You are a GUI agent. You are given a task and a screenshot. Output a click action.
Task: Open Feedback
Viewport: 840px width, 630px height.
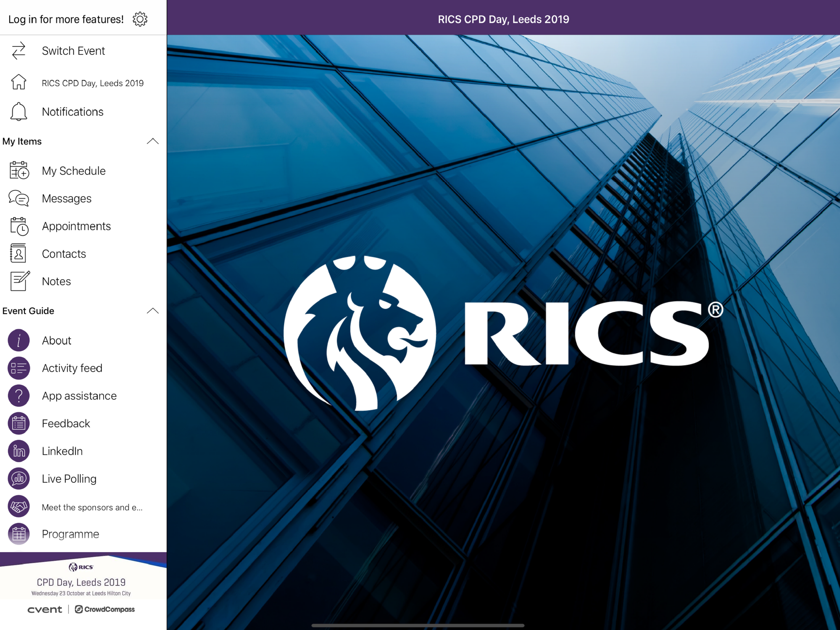tap(83, 423)
